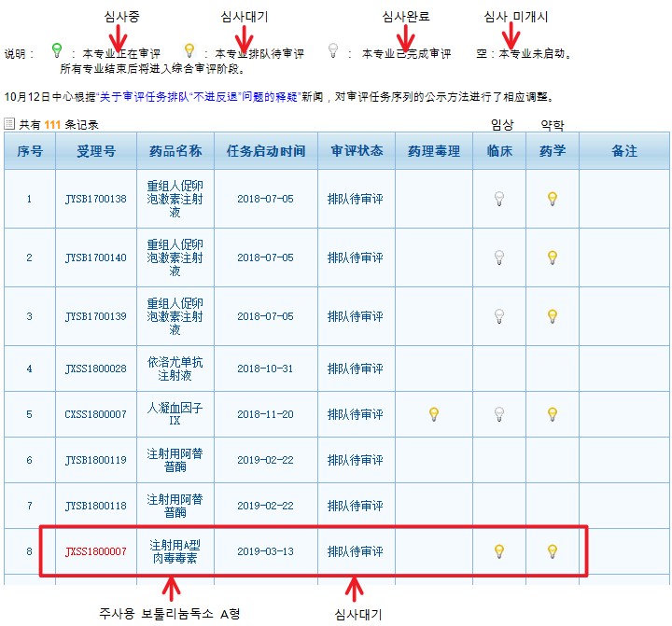Viewport: 672px width, 626px height.
Task: Click legend text 本专业已完成审评
Action: coord(406,53)
